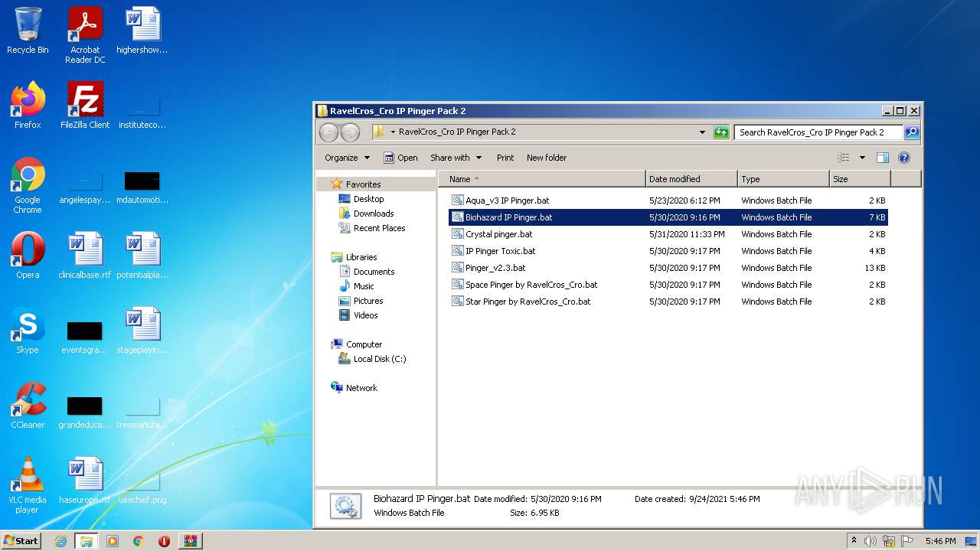Toggle the preview pane icon
The width and height of the screenshot is (980, 551).
coord(882,158)
